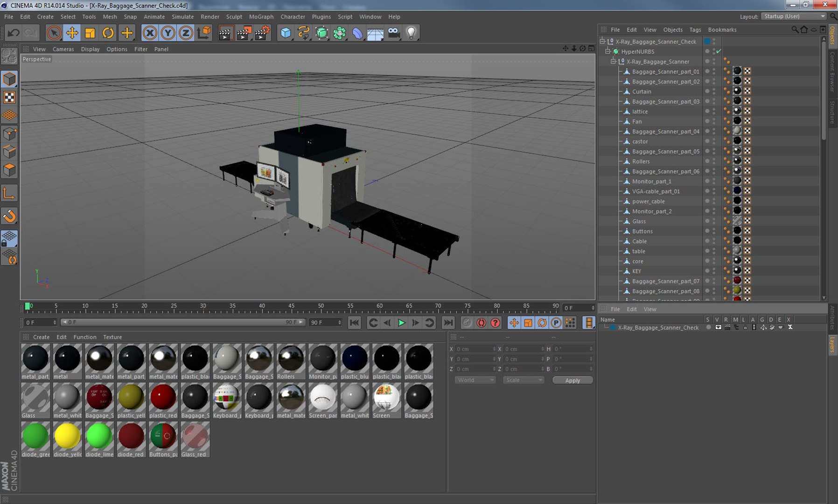
Task: Toggle the Enable Snap magnet icon
Action: tap(9, 216)
